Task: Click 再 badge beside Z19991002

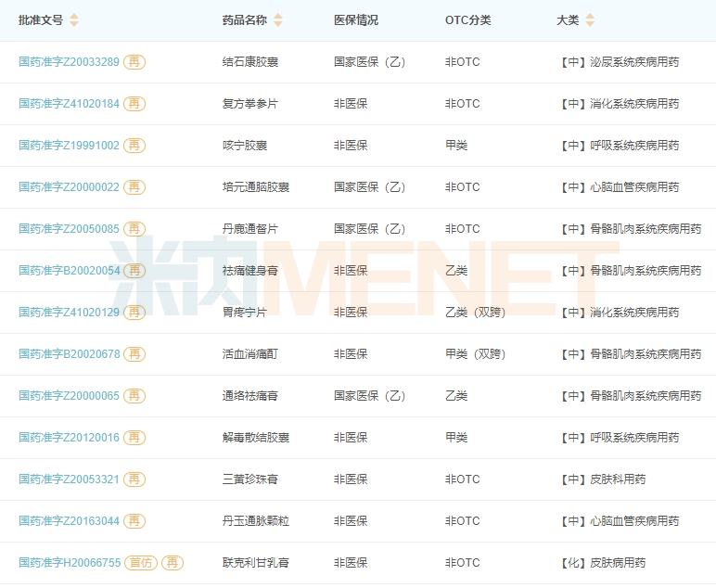Action: tap(134, 146)
